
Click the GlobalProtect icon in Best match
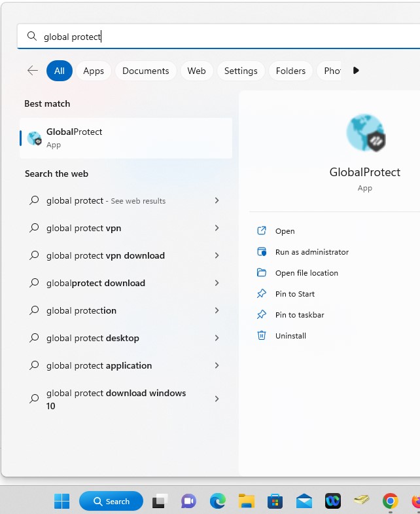(34, 138)
